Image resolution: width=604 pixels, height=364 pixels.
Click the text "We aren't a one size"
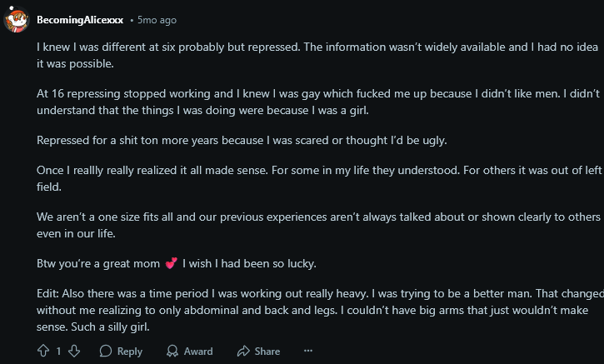pyautogui.click(x=317, y=224)
